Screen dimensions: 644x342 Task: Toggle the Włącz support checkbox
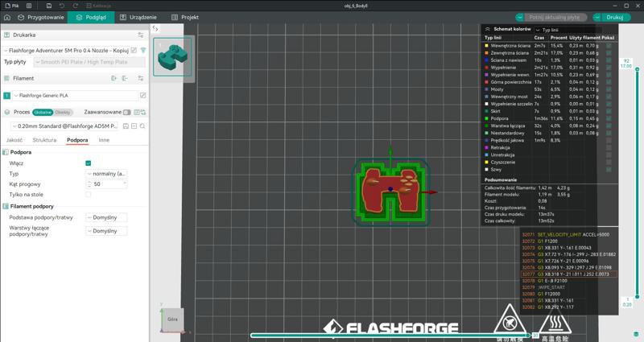pos(88,163)
